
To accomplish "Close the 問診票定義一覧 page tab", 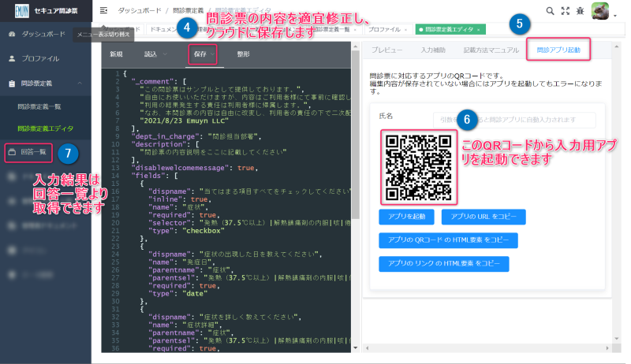I will [355, 30].
